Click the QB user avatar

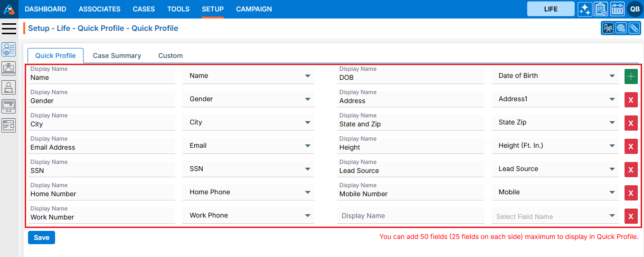(635, 9)
